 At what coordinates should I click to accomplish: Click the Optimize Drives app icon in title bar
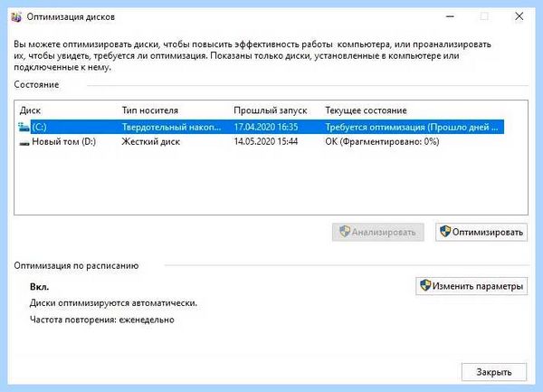(16, 17)
